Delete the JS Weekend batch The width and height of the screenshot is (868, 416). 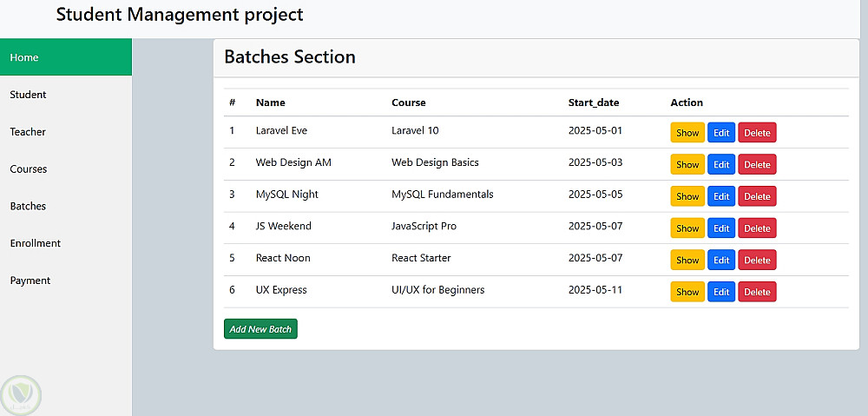pos(757,228)
